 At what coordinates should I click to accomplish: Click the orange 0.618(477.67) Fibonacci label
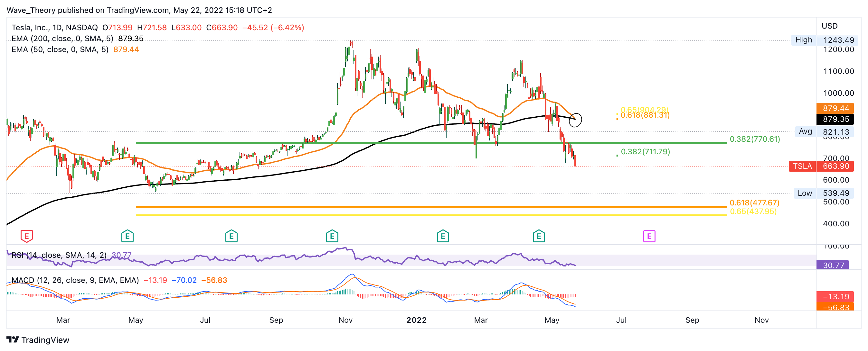coord(754,203)
